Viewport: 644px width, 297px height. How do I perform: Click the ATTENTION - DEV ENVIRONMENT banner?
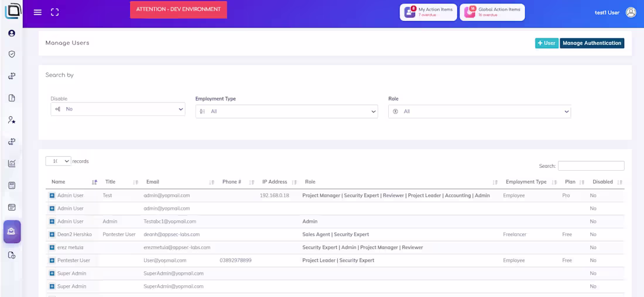178,9
